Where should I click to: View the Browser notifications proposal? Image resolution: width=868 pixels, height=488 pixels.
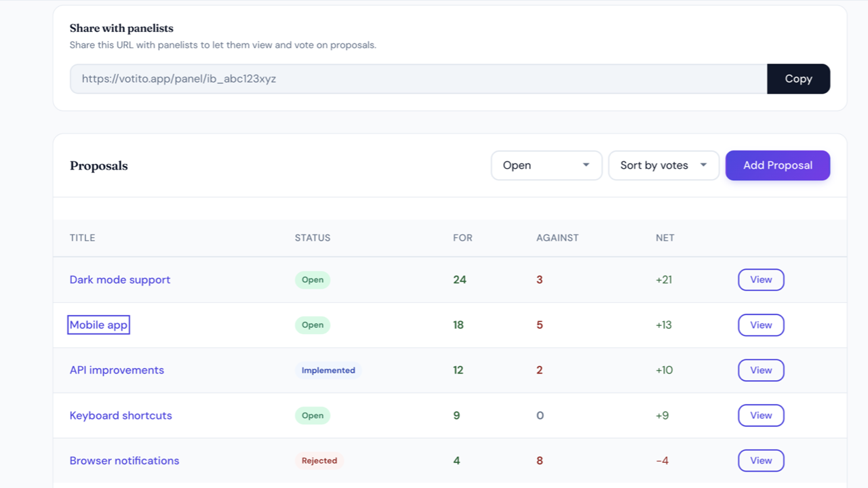[x=761, y=461]
